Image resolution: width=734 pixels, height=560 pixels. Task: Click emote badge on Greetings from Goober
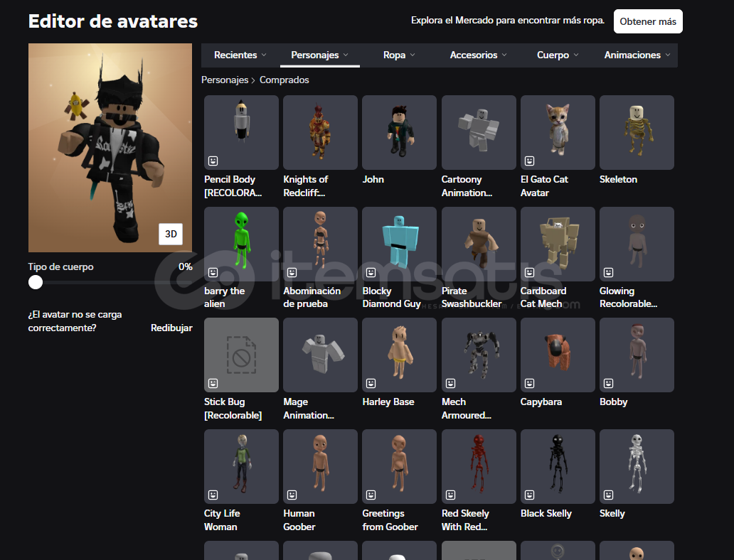[x=371, y=495]
